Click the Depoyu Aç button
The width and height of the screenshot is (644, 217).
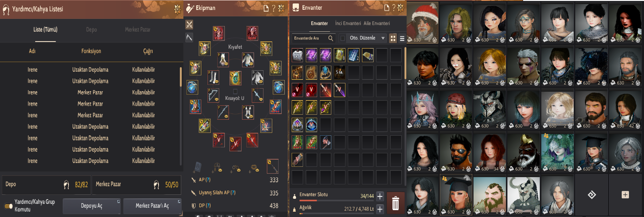[x=91, y=206]
